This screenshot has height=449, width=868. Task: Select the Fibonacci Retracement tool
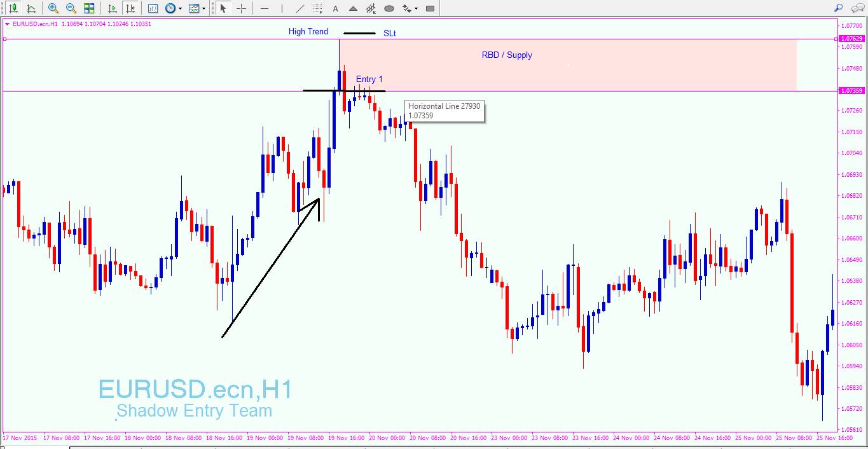coord(317,8)
